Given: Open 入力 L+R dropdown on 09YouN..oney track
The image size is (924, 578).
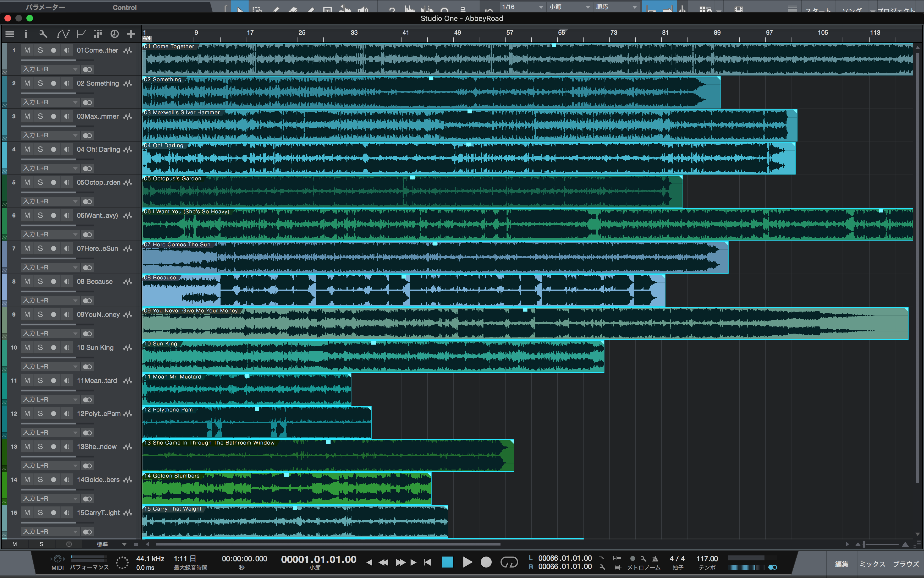Looking at the screenshot, I should point(50,333).
